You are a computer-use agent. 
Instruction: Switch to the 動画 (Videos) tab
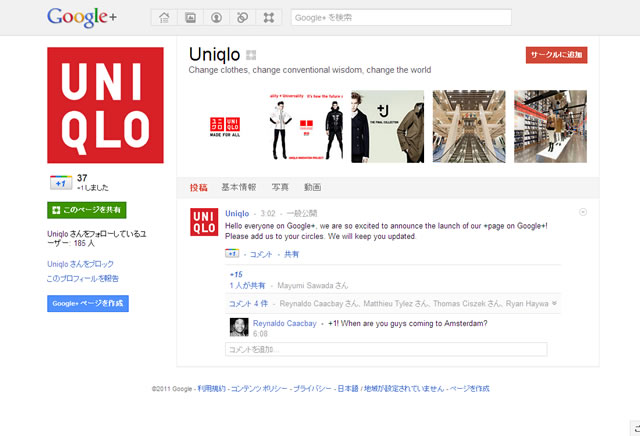[312, 187]
